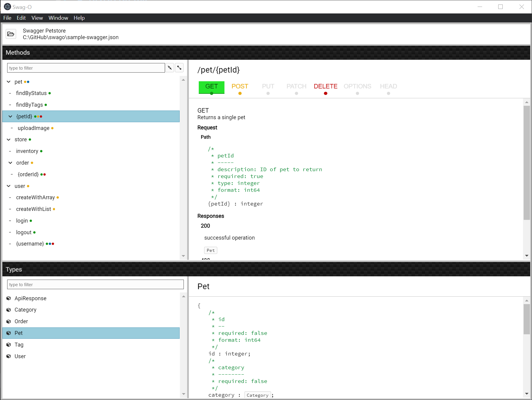Image resolution: width=532 pixels, height=400 pixels.
Task: Collapse the store tree node
Action: (9, 140)
